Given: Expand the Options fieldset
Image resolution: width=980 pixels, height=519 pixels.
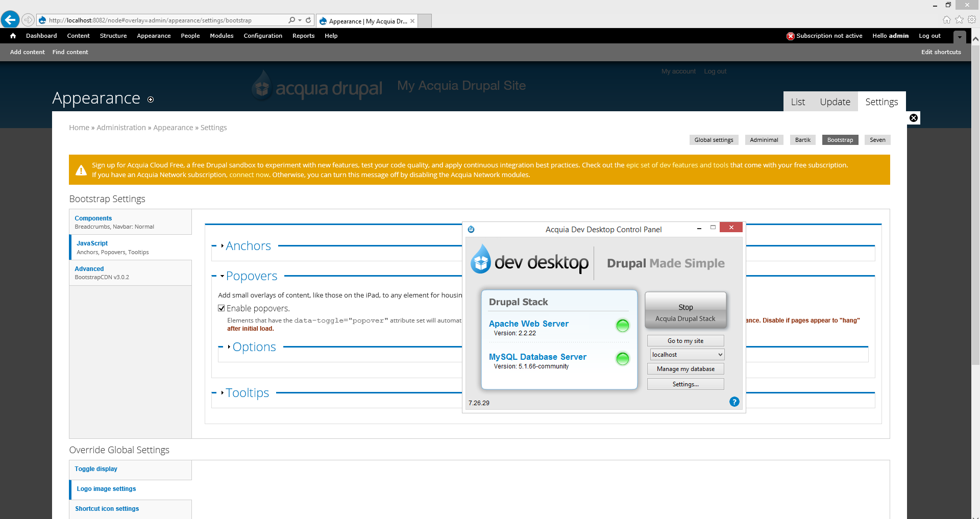Looking at the screenshot, I should coord(254,347).
